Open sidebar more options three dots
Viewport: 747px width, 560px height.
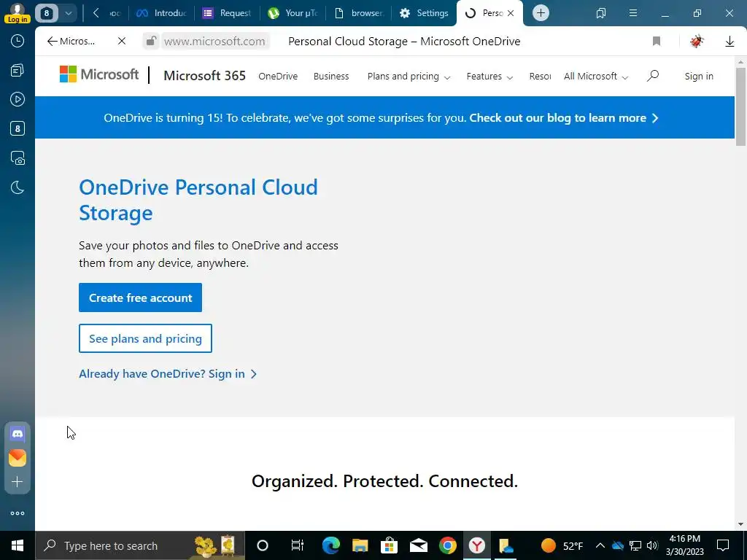[18, 513]
